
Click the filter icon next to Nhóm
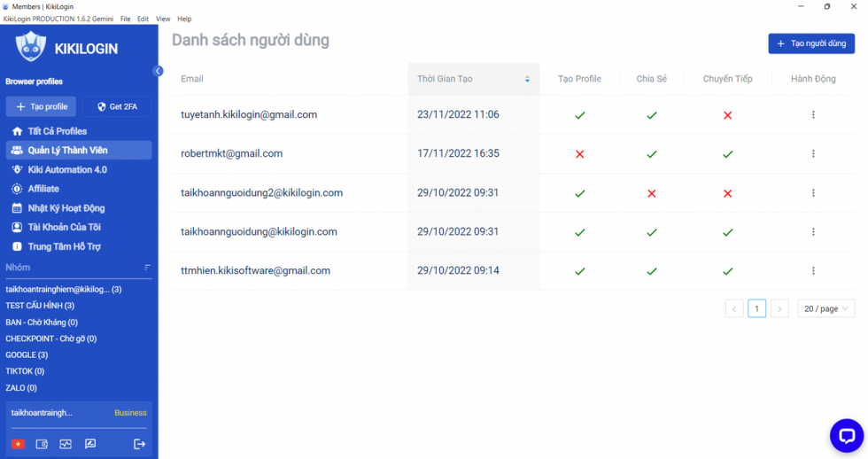click(x=147, y=268)
